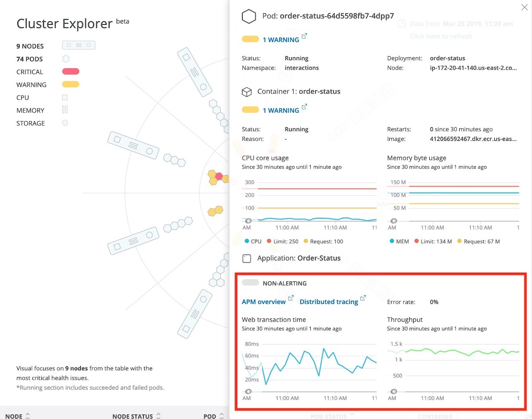Click the Error rate value 0%
The image size is (532, 419).
[x=434, y=302]
